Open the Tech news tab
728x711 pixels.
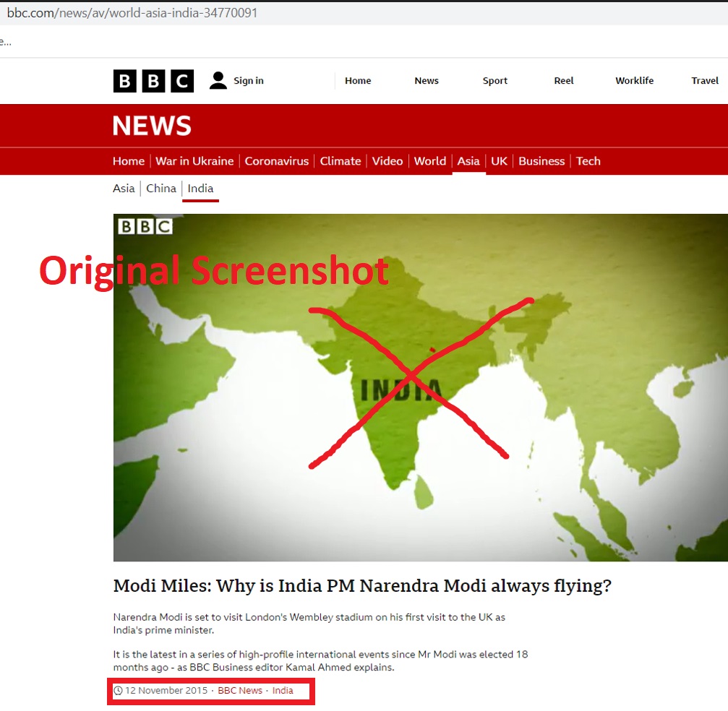tap(588, 161)
